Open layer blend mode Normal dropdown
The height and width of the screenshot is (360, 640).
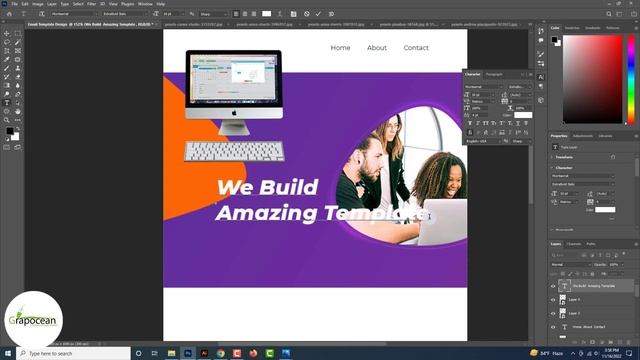click(571, 264)
